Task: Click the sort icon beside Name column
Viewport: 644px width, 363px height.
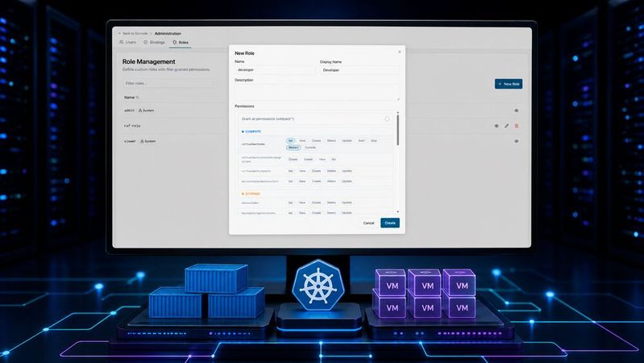Action: coord(138,98)
